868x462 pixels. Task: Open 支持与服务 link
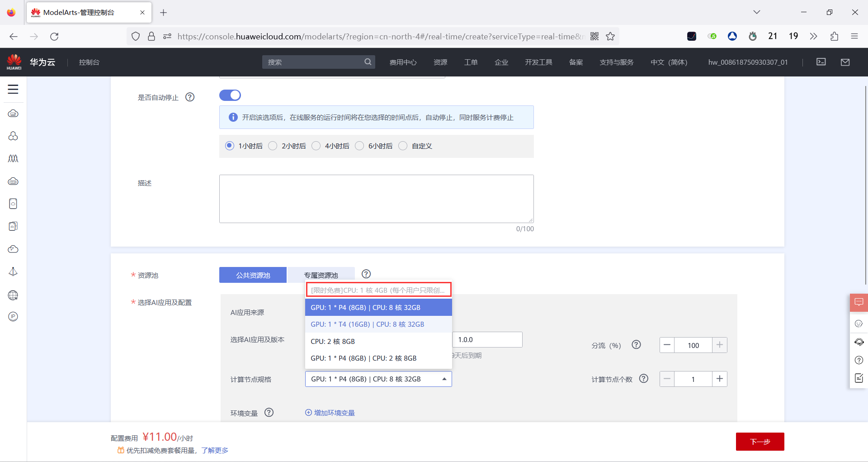coord(616,62)
